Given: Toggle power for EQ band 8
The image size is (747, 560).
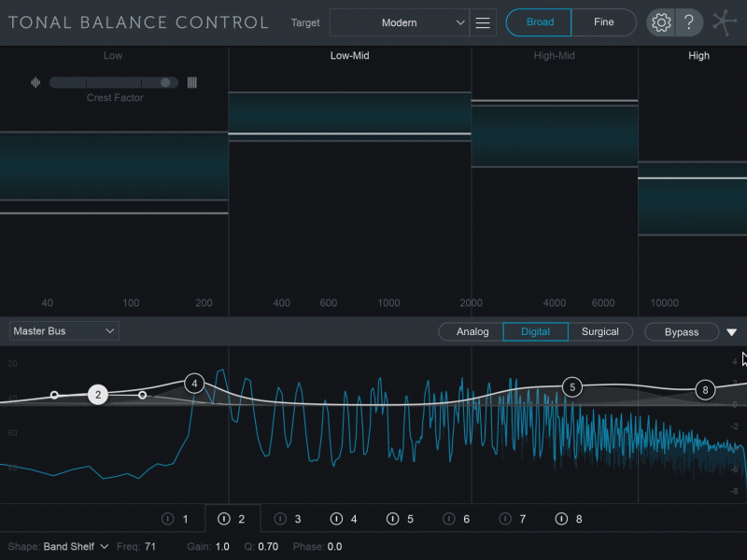Looking at the screenshot, I should [x=561, y=519].
